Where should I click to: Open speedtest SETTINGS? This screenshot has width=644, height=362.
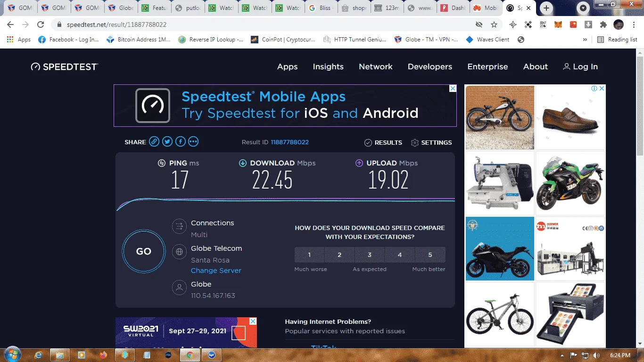point(431,142)
